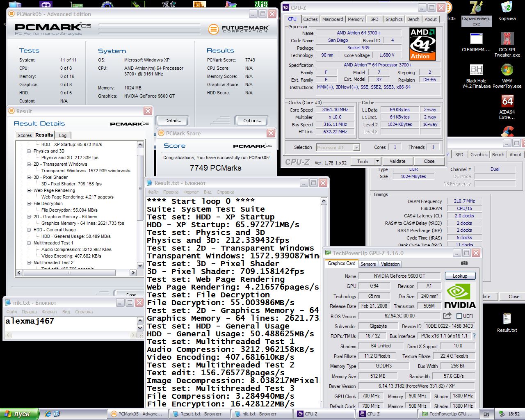The image size is (525, 420).
Task: Collapse the 2D - Transparent Windows node
Action: point(29,164)
